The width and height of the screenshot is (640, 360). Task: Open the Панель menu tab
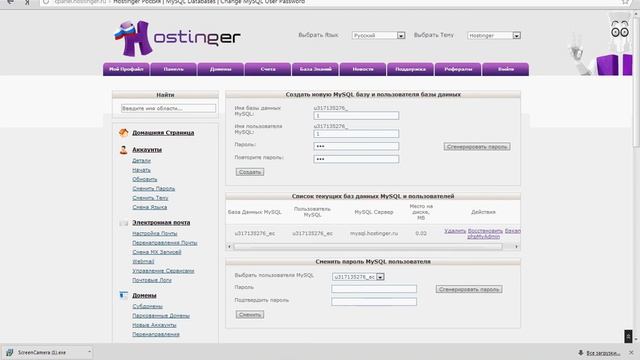pyautogui.click(x=173, y=69)
